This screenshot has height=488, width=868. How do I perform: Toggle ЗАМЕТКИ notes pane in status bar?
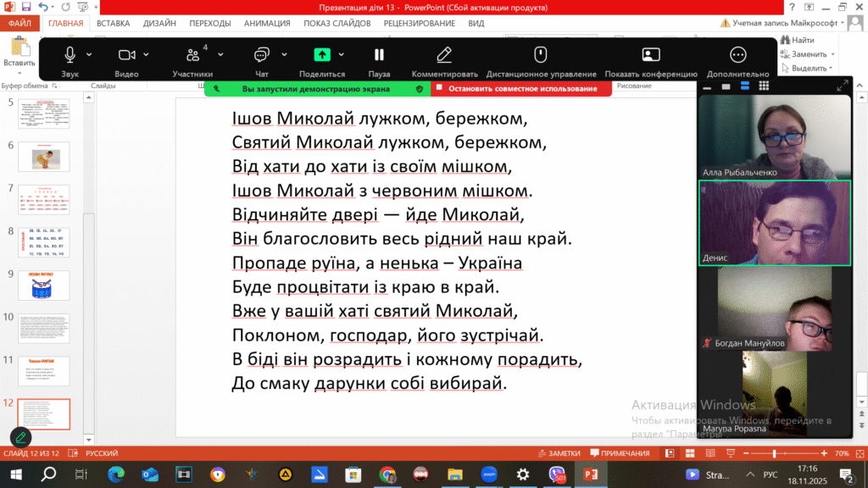tap(559, 453)
